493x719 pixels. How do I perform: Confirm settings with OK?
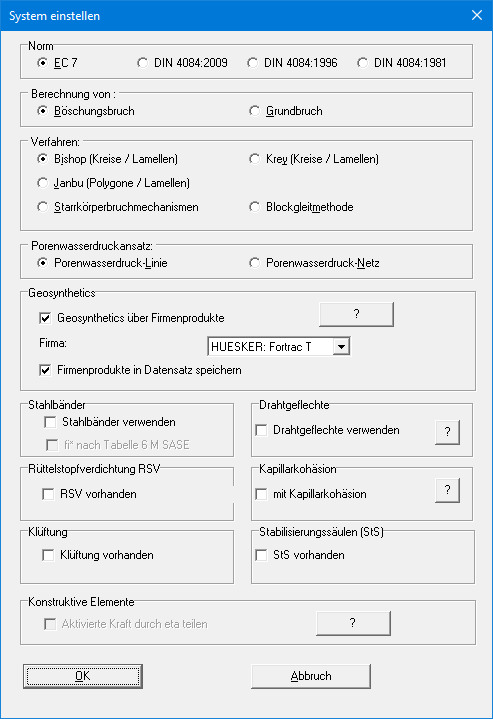[83, 676]
